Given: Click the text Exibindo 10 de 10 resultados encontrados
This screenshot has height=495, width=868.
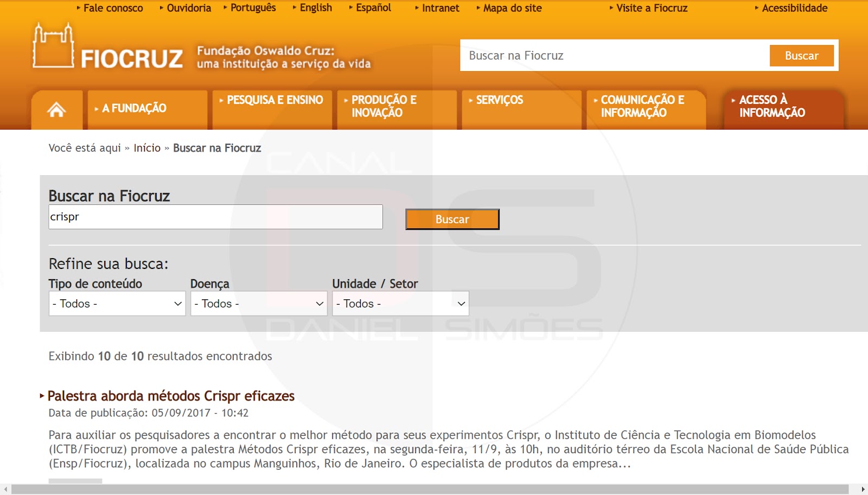Looking at the screenshot, I should pyautogui.click(x=160, y=356).
